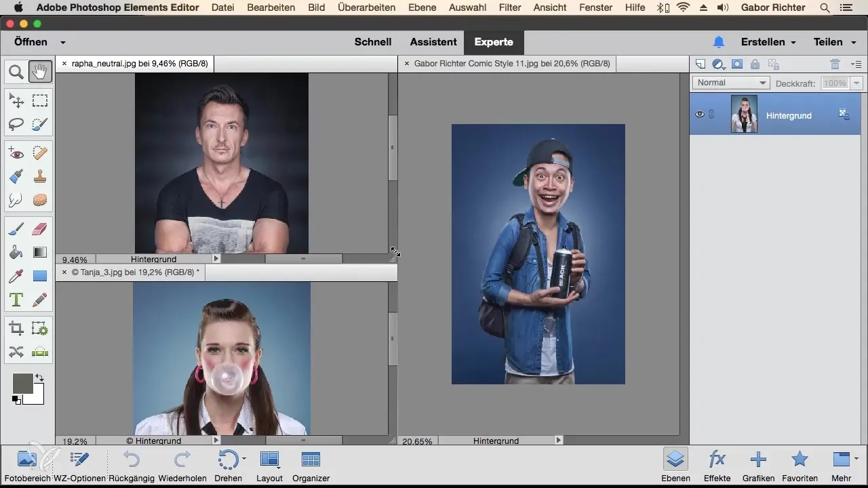Select the Eraser tool
Screen dimensions: 868x488
click(40, 230)
